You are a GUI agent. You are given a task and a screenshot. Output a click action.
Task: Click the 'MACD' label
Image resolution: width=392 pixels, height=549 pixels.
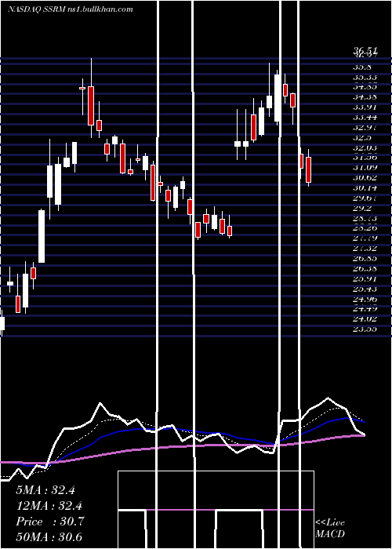coord(330,534)
